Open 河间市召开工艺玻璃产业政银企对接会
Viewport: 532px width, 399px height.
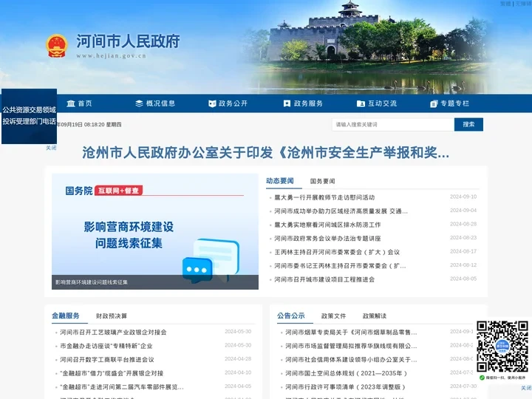[x=113, y=332]
